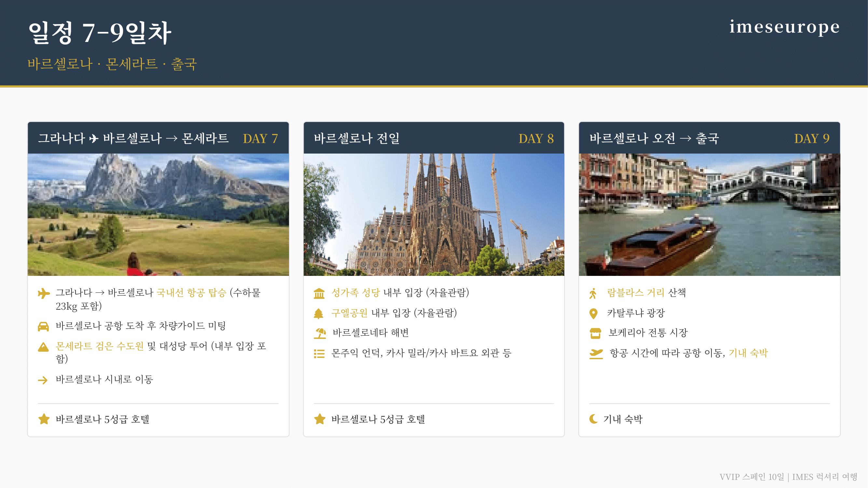Viewport: 868px width, 488px height.
Task: Click the beach umbrella icon beside 바르셀로네타 해변
Action: pyautogui.click(x=320, y=333)
